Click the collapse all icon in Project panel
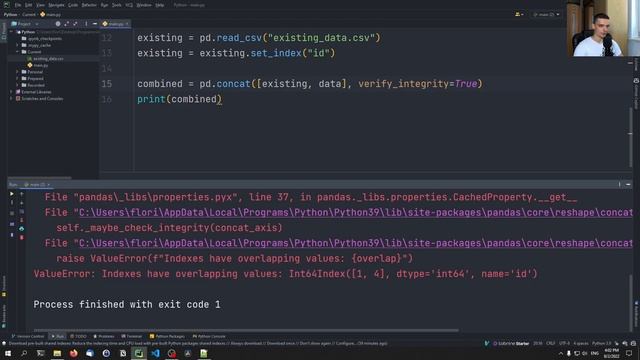This screenshot has height=360, width=640. coord(75,24)
